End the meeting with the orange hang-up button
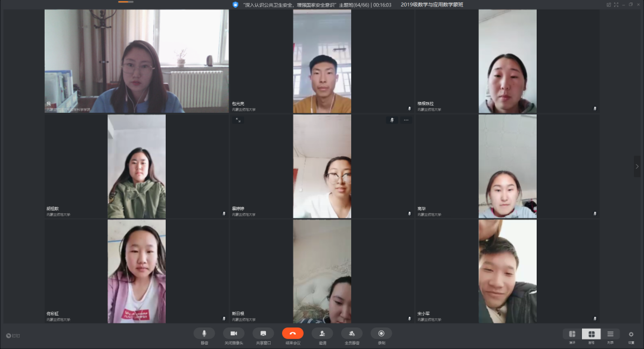The height and width of the screenshot is (349, 644). (293, 333)
